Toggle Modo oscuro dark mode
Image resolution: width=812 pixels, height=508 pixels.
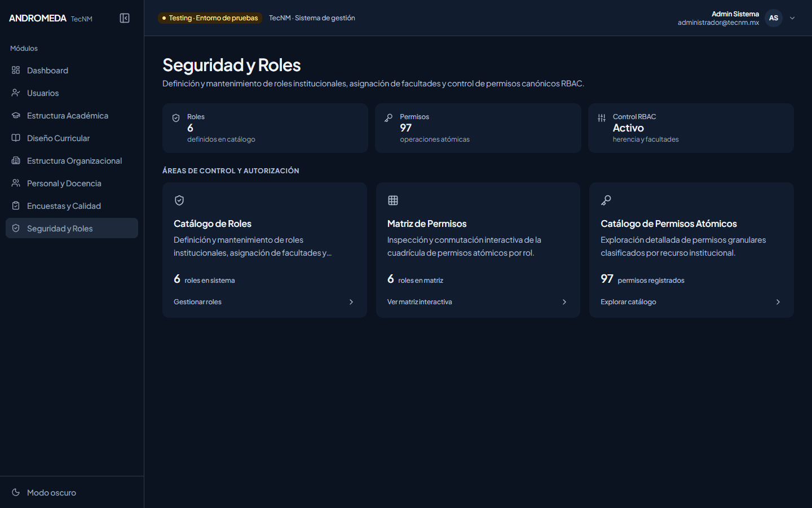click(72, 492)
